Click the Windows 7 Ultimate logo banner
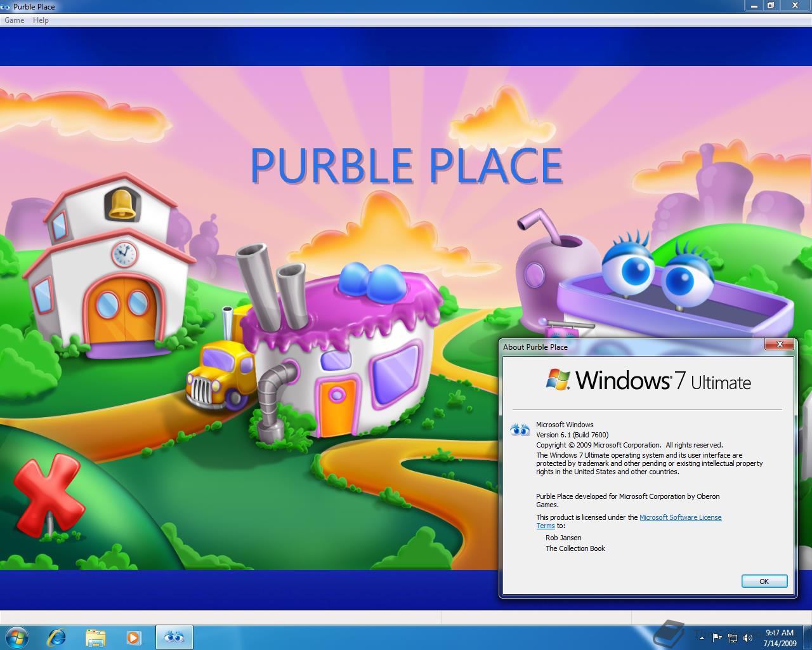This screenshot has height=650, width=812. click(x=648, y=380)
